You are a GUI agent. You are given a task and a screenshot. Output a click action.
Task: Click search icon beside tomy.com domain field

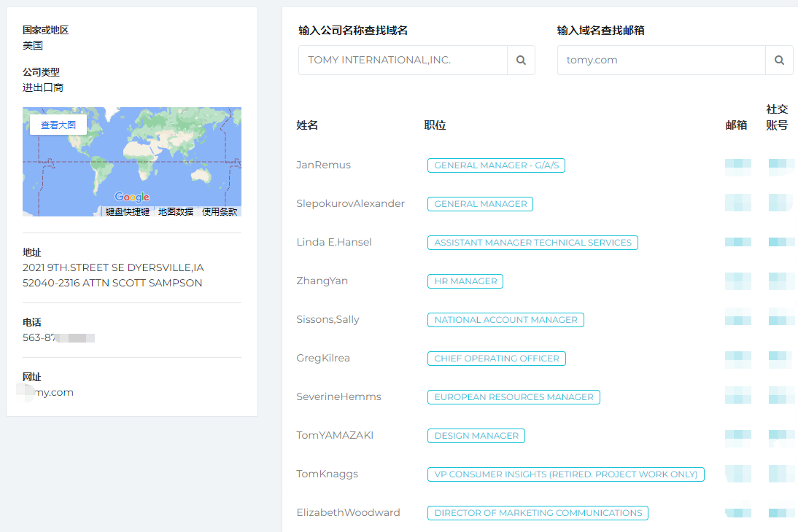point(779,60)
